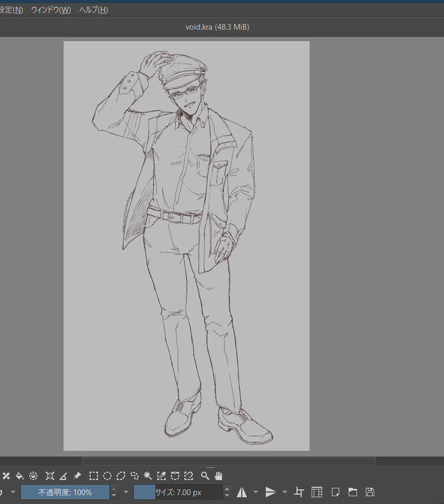The width and height of the screenshot is (444, 504).
Task: Open vertical mirror options dropdown
Action: coord(285,492)
